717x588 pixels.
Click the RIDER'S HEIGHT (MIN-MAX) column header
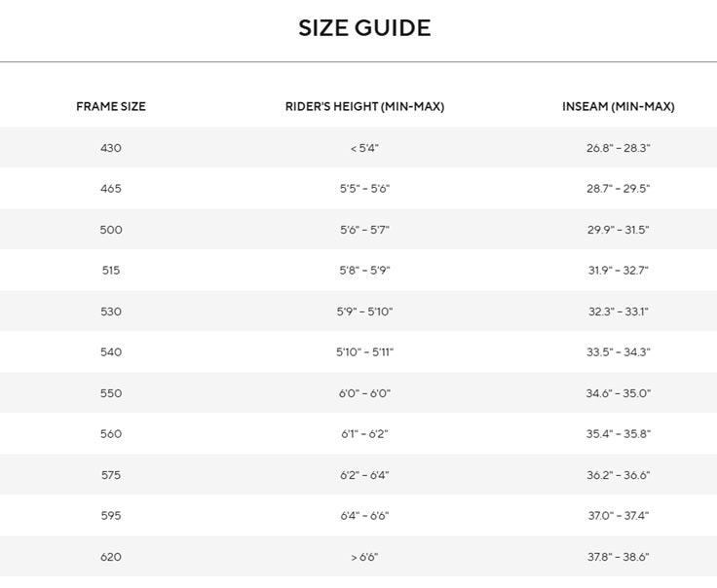coord(364,106)
